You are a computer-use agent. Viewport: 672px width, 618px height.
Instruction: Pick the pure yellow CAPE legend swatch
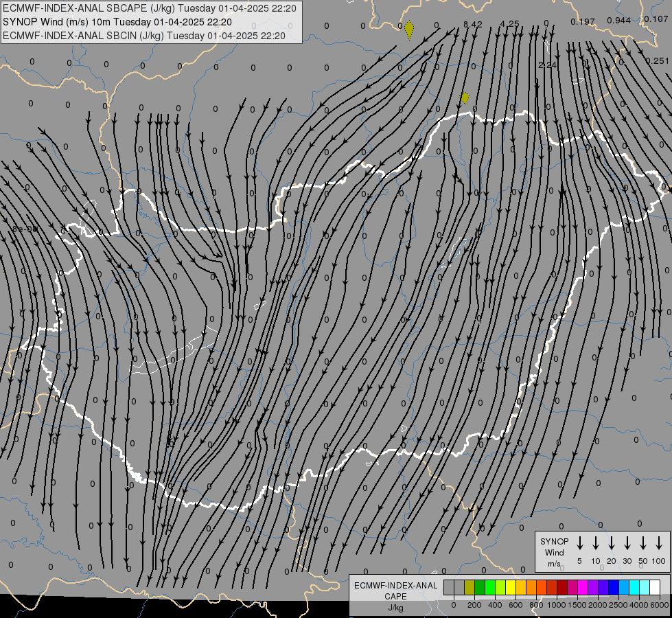pyautogui.click(x=511, y=587)
